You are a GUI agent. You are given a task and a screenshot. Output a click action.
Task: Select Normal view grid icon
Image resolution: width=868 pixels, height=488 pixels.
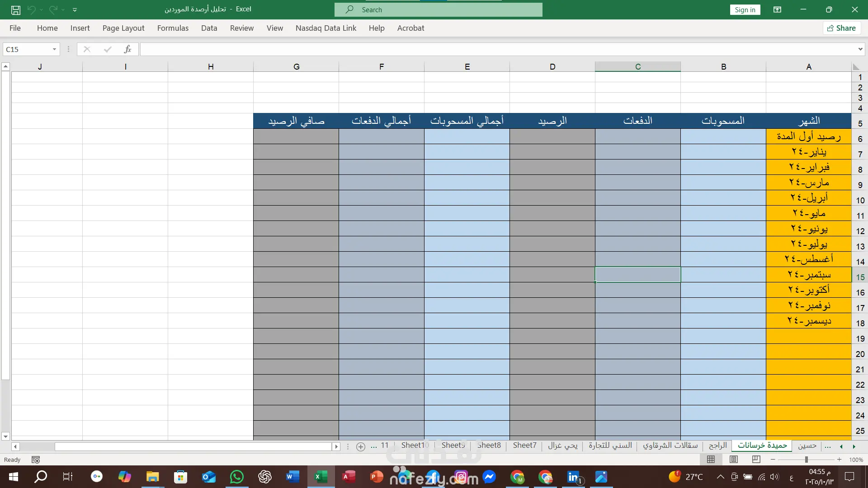click(711, 460)
